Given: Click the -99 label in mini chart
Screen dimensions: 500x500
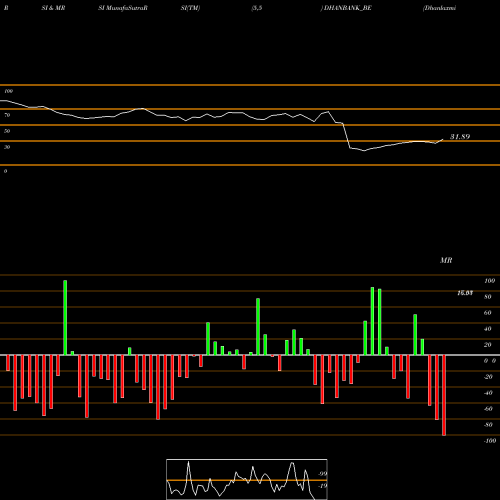Looking at the screenshot, I should click(322, 474).
